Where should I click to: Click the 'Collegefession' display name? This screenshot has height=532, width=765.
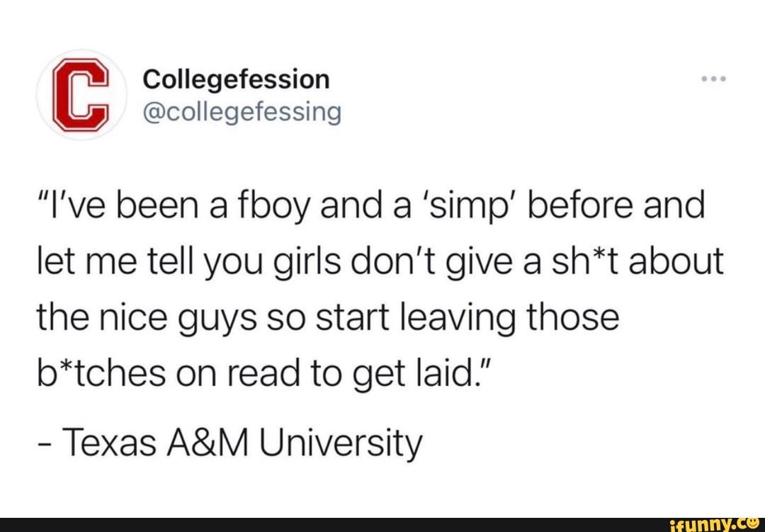(237, 79)
